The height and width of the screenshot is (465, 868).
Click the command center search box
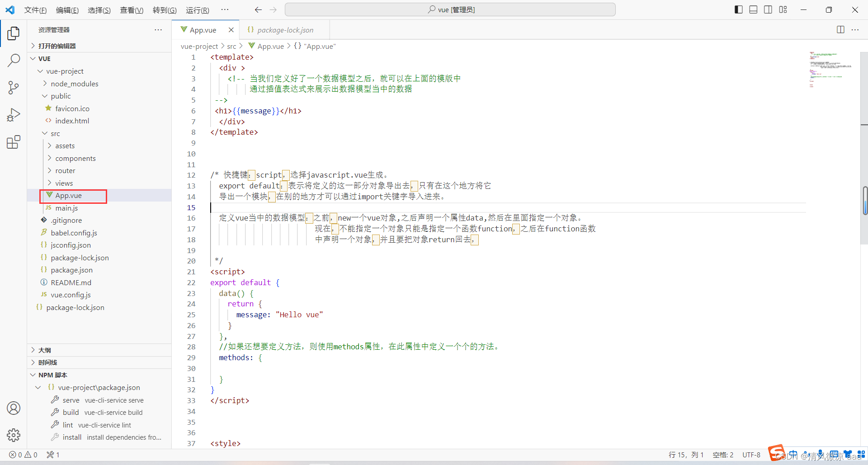point(450,9)
